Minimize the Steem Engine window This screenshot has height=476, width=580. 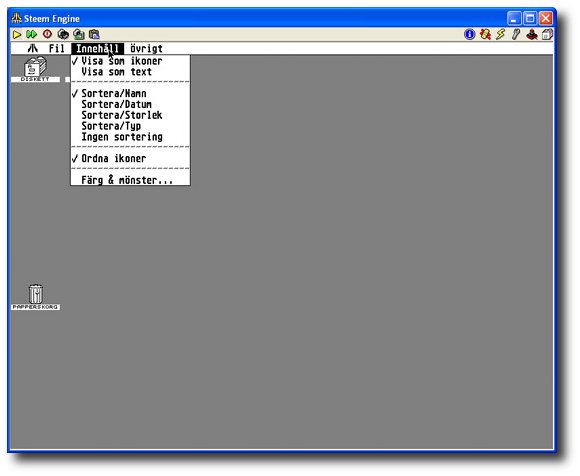[x=514, y=18]
